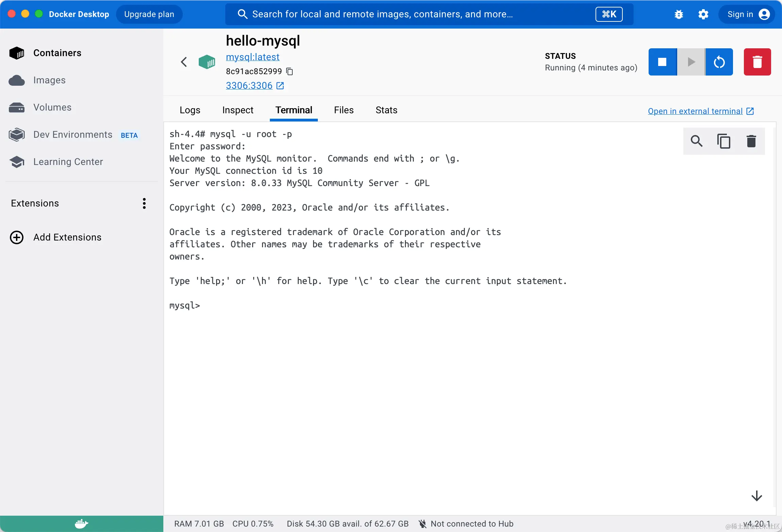Click the Images cloud icon
Screen dimensions: 782x532
[x=17, y=80]
